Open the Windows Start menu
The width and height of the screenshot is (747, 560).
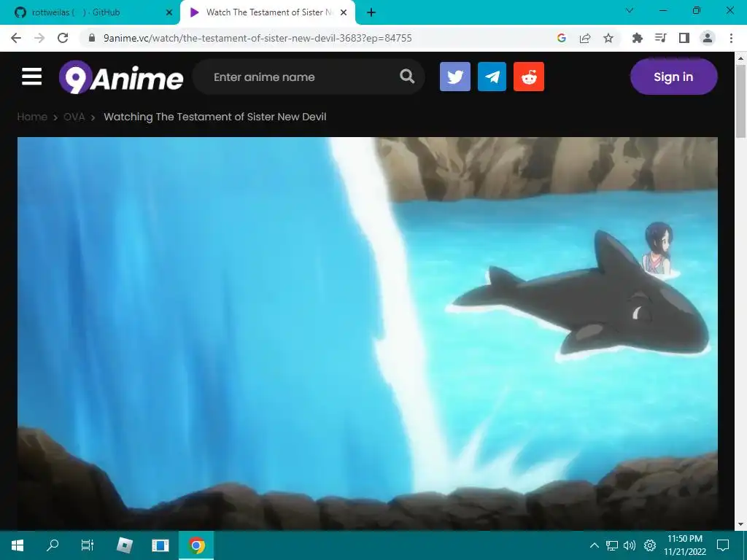pos(18,545)
